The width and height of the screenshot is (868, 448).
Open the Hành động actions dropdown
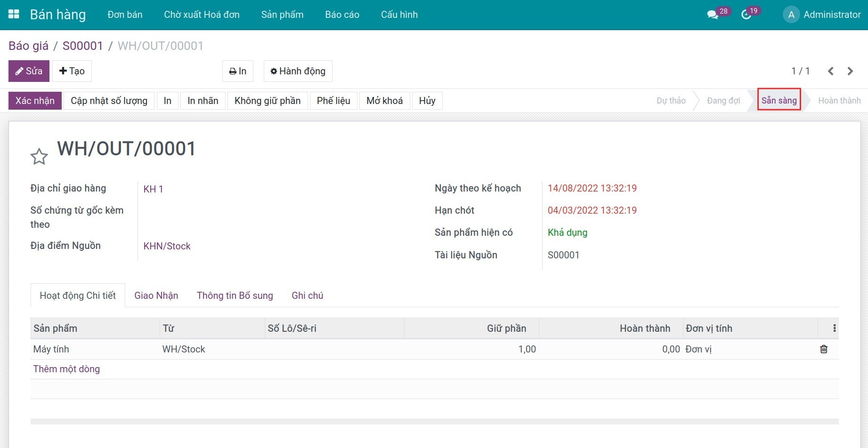(298, 71)
